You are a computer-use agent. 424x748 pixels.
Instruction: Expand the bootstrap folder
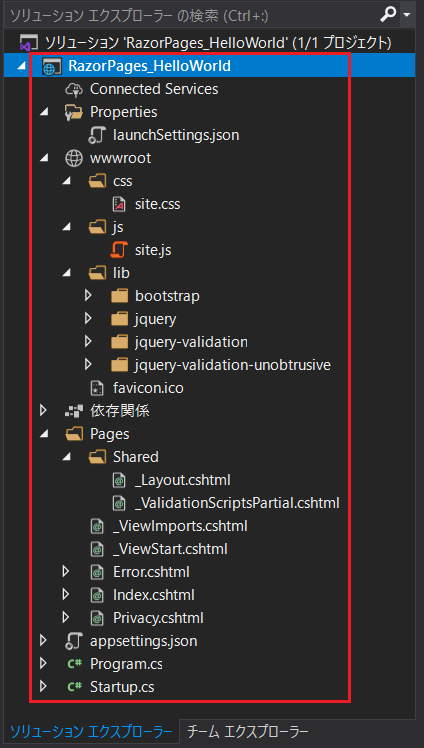tap(88, 296)
